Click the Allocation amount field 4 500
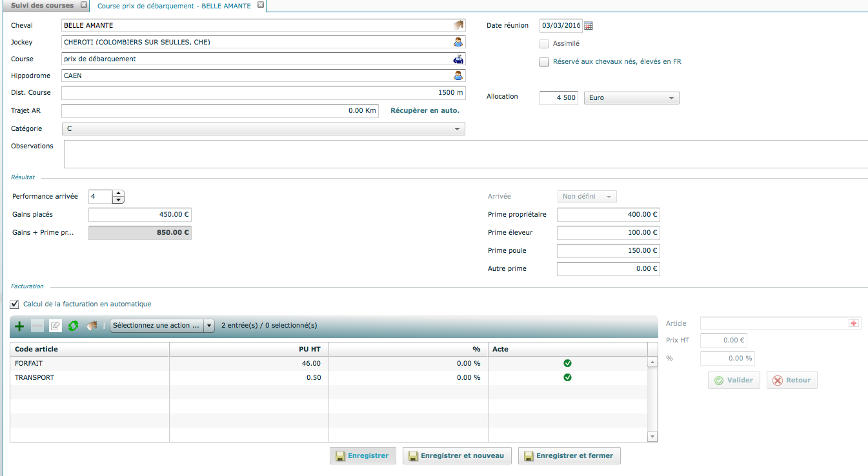The height and width of the screenshot is (476, 868). pos(558,98)
